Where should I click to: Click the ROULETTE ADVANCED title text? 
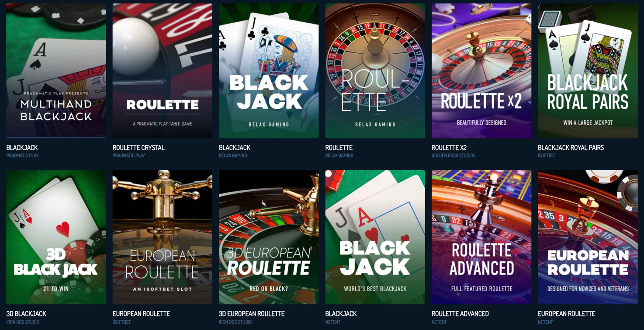pos(460,314)
